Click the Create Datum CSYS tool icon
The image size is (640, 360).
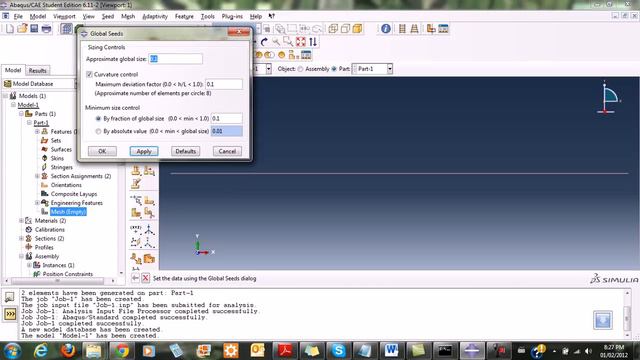pos(149,242)
